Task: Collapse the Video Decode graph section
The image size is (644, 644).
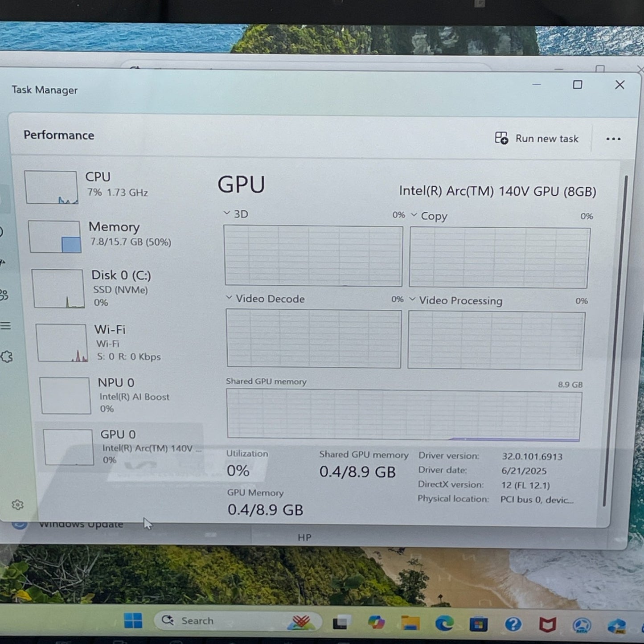Action: tap(230, 298)
